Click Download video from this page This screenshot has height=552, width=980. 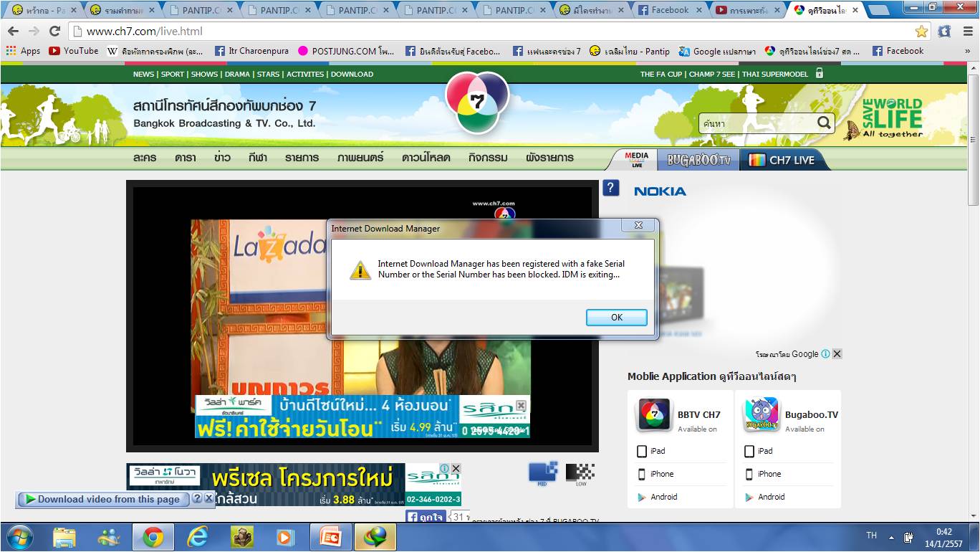click(102, 499)
